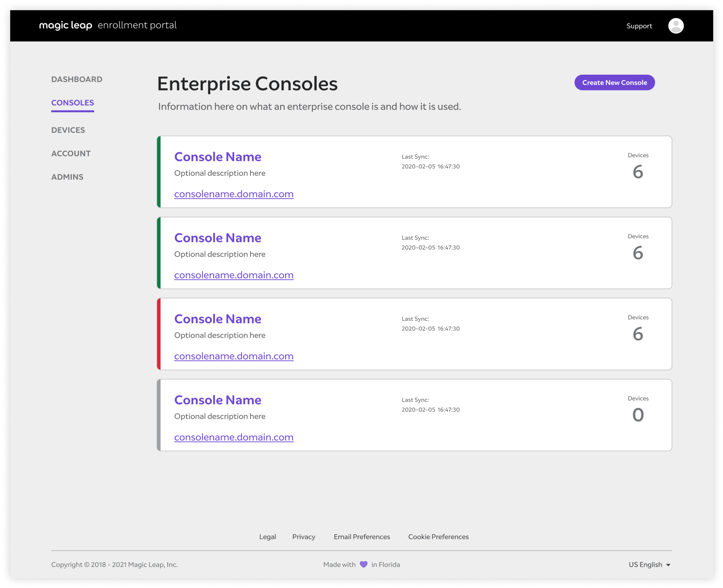
Task: Open the Devices sidebar item
Action: point(68,130)
